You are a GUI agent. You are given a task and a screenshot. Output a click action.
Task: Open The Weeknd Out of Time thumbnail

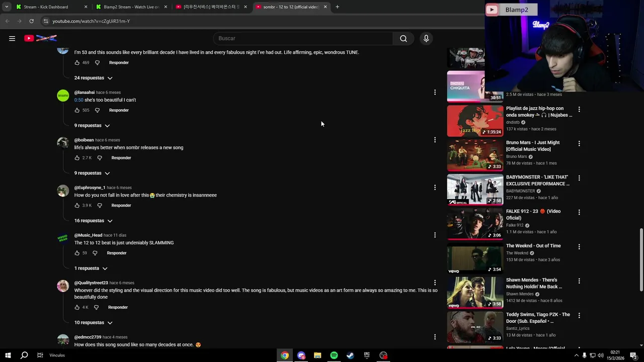(475, 258)
